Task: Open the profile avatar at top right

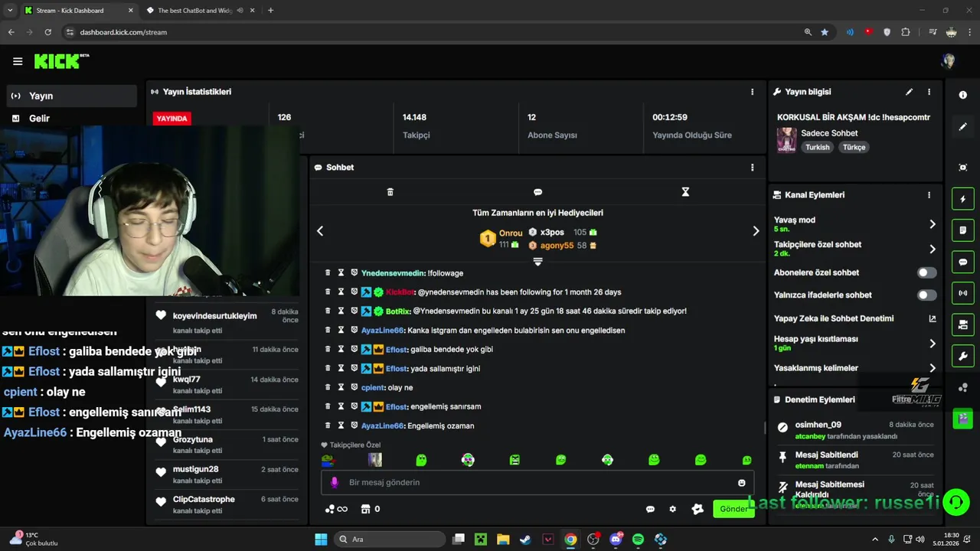Action: [x=949, y=61]
